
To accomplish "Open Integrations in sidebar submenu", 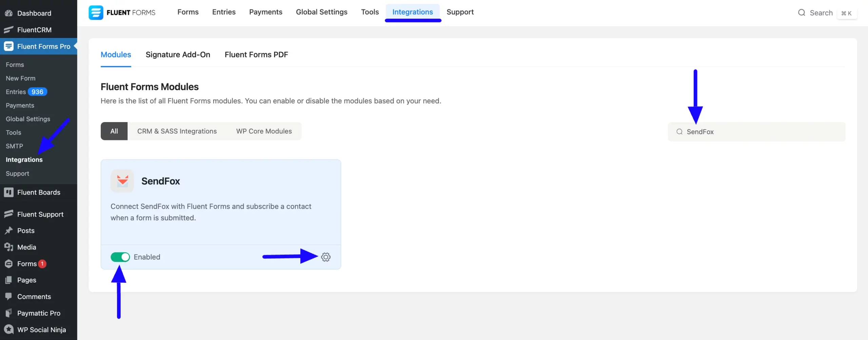I will (x=24, y=159).
